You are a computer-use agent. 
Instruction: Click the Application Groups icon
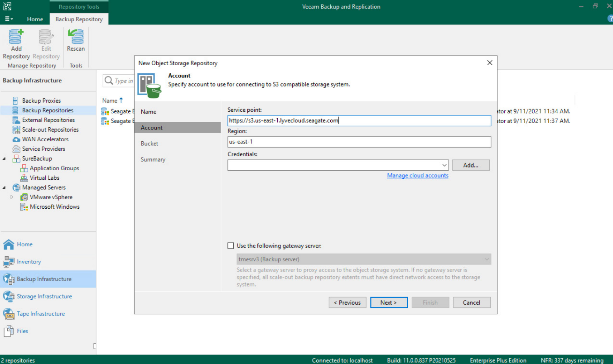[24, 168]
